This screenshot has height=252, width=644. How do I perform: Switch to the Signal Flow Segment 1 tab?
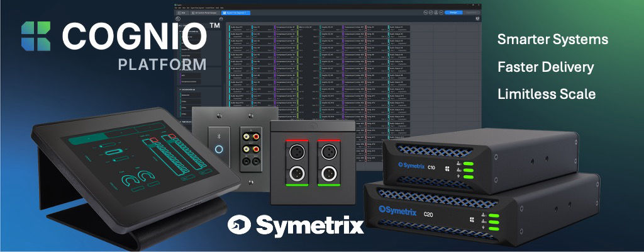(x=236, y=13)
